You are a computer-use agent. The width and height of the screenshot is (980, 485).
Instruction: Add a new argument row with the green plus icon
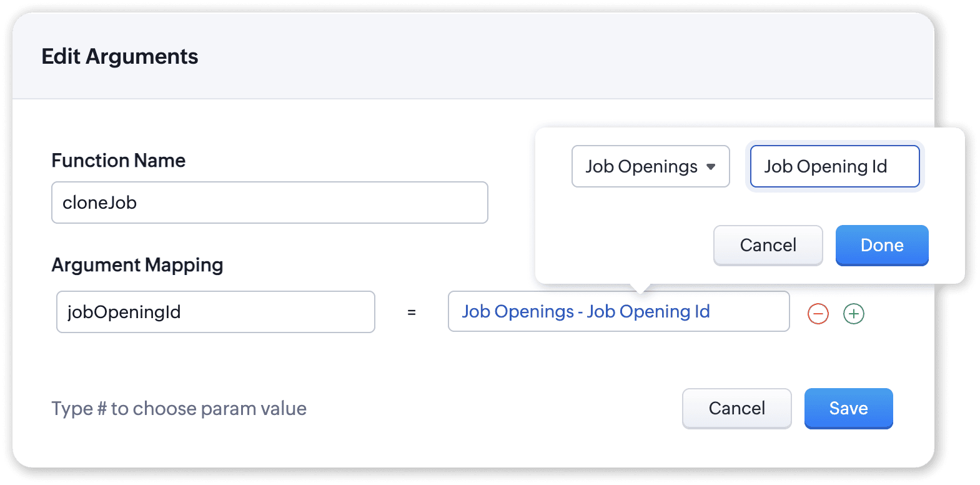pyautogui.click(x=853, y=313)
